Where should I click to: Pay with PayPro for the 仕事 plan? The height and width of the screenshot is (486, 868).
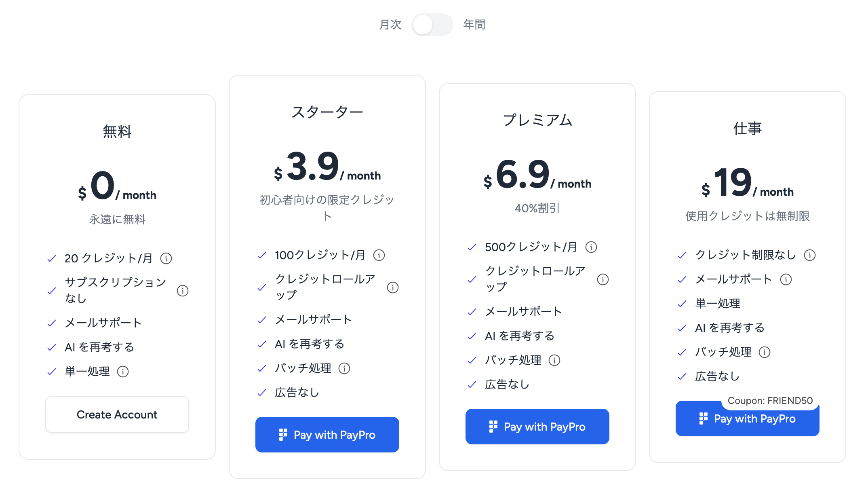click(748, 419)
